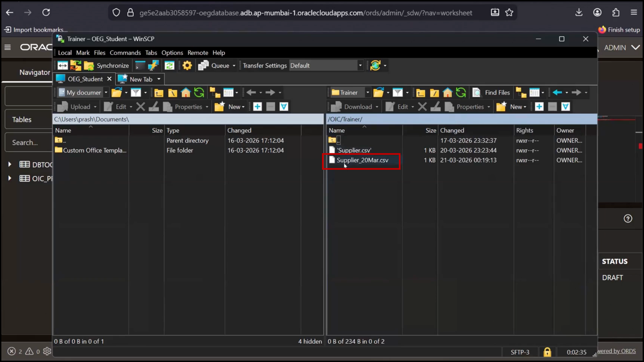
Task: Click the Find Files button
Action: [491, 93]
